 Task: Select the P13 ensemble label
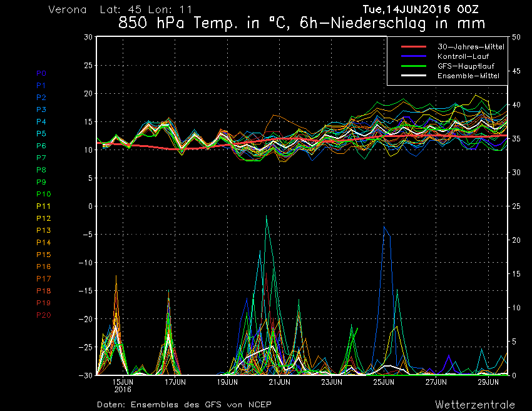43,230
